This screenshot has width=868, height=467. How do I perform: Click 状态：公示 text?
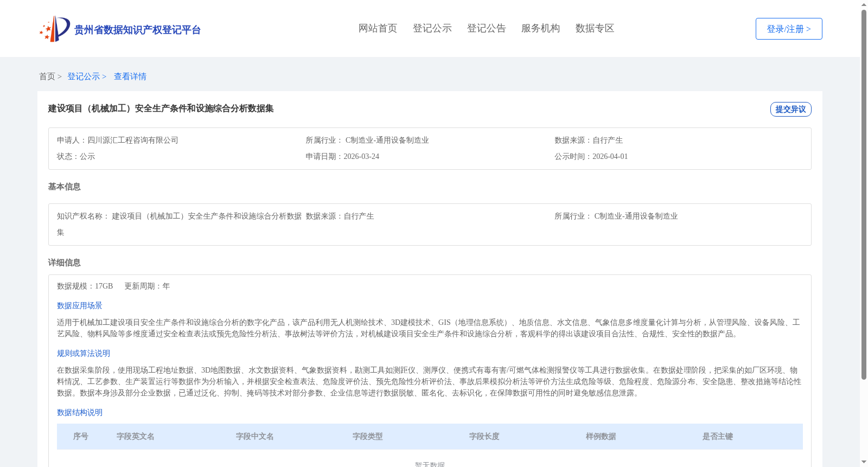(x=76, y=156)
